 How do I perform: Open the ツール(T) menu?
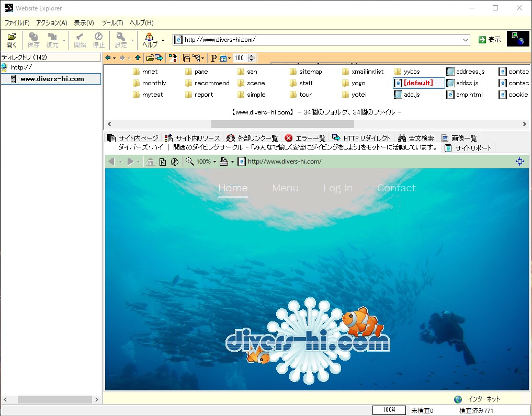[112, 23]
